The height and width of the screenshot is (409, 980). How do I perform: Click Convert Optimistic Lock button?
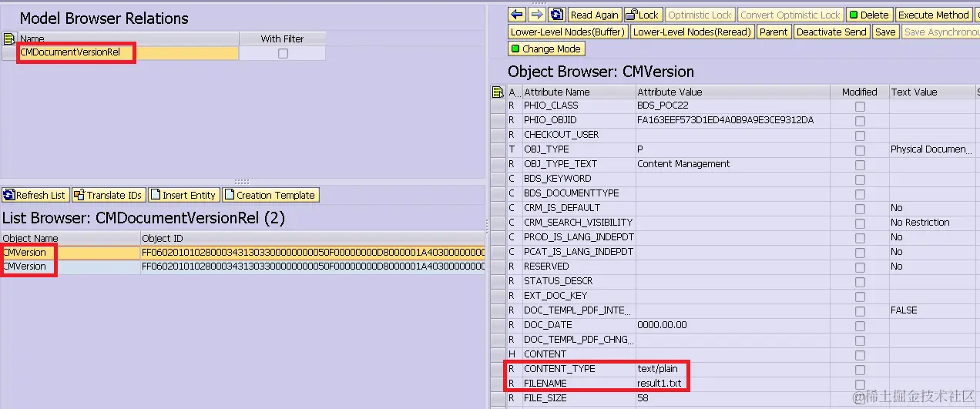tap(790, 15)
